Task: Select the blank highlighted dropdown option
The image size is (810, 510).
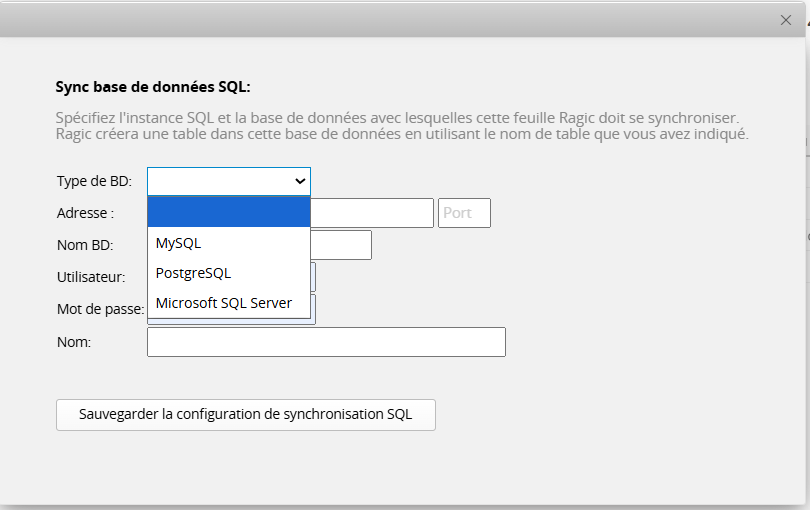Action: pos(229,213)
